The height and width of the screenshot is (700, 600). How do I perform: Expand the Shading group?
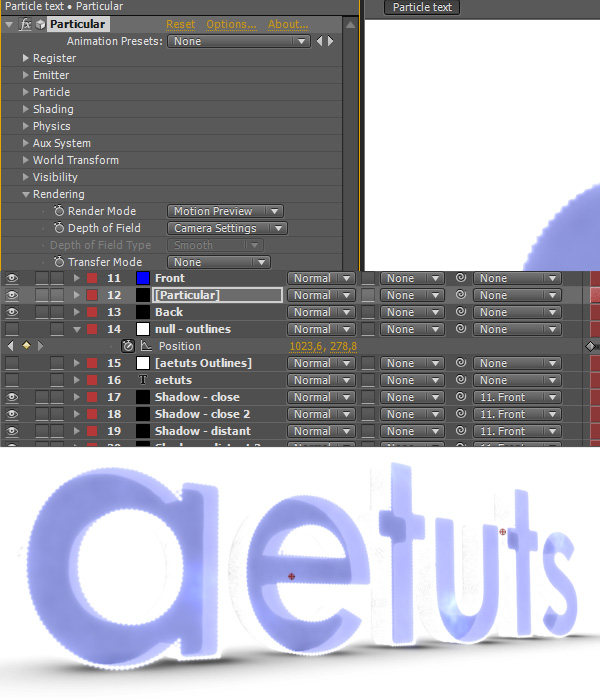pyautogui.click(x=25, y=109)
